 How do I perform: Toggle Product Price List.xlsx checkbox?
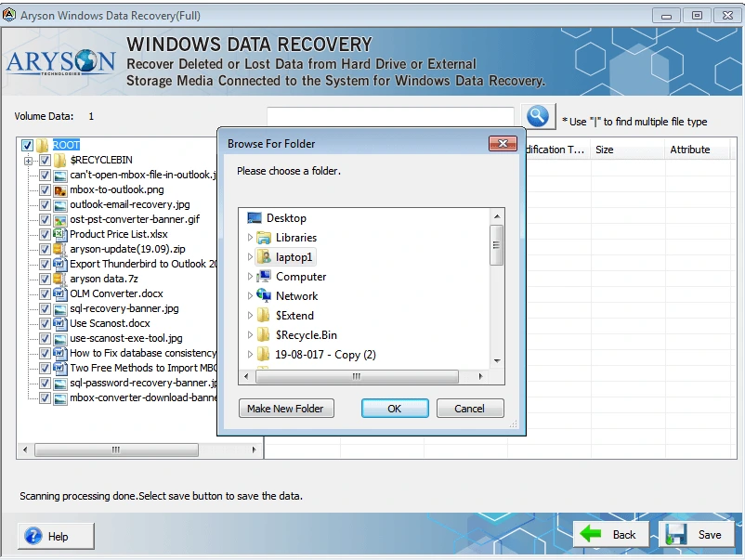45,234
